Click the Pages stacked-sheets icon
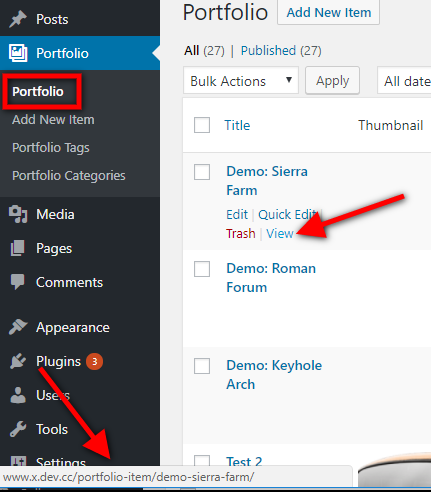Screen dimensions: 431x492 pyautogui.click(x=18, y=248)
